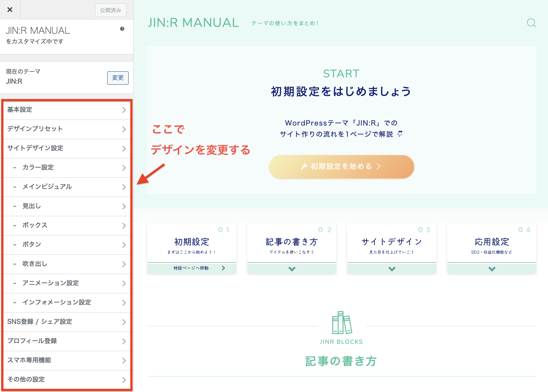The width and height of the screenshot is (548, 392).
Task: Click the arrow icon beside 特設ページへ移動
Action: 223,268
